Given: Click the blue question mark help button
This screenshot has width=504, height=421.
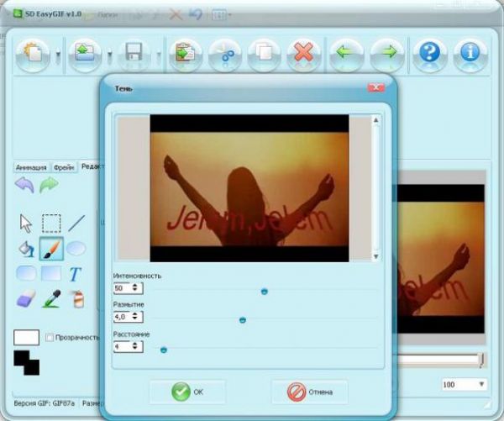Looking at the screenshot, I should pyautogui.click(x=430, y=56).
